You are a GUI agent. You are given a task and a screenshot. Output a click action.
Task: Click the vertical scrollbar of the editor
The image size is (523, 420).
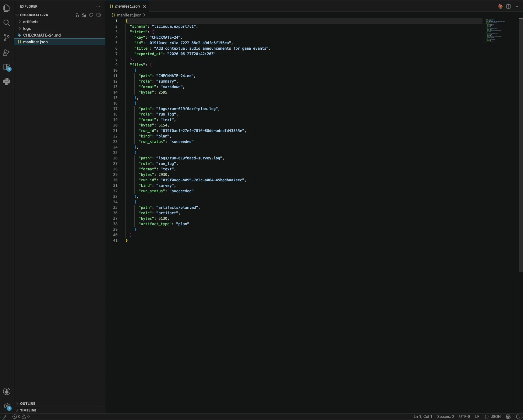click(x=521, y=145)
